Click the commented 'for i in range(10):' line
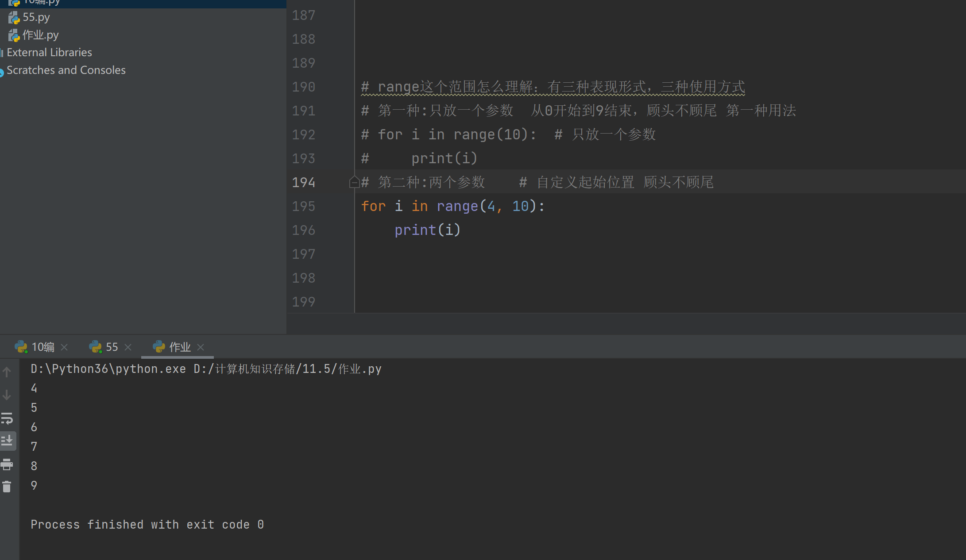Viewport: 966px width, 560px height. click(508, 134)
